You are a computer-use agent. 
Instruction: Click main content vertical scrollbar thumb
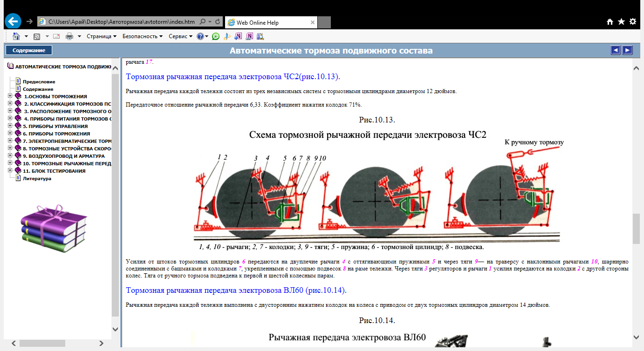tap(636, 228)
